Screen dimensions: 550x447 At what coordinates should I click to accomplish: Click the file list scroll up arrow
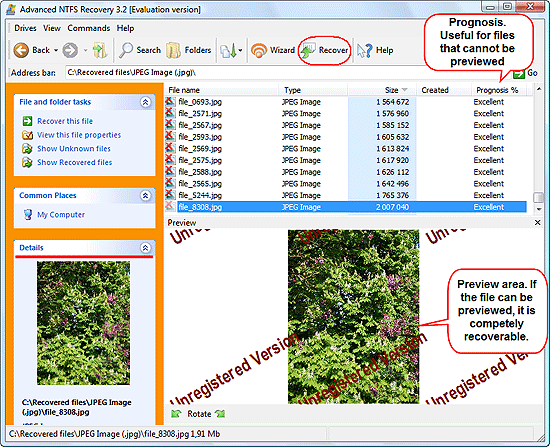539,89
